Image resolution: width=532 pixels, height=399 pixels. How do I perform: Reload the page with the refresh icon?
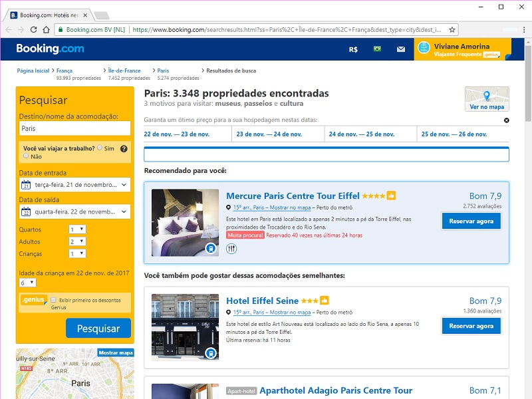click(33, 29)
